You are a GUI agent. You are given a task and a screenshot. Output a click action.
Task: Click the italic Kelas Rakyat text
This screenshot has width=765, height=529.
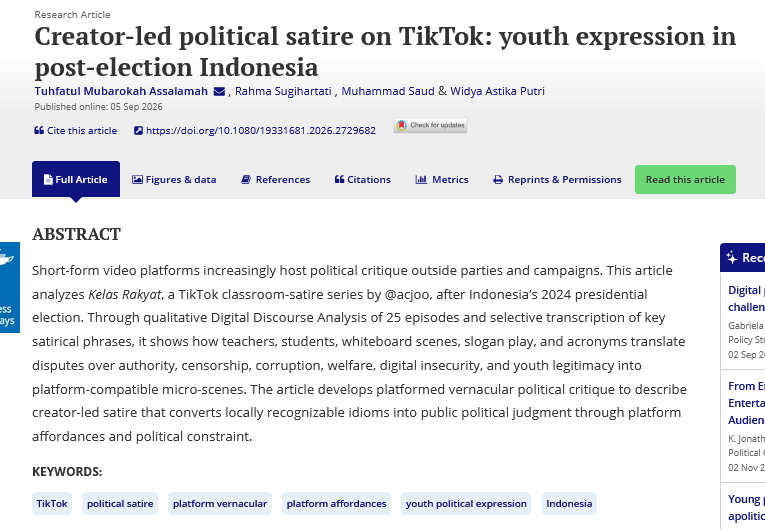point(124,295)
